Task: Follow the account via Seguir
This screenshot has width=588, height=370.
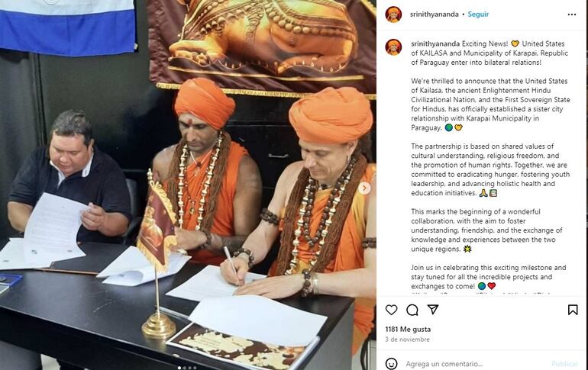Action: coord(478,14)
